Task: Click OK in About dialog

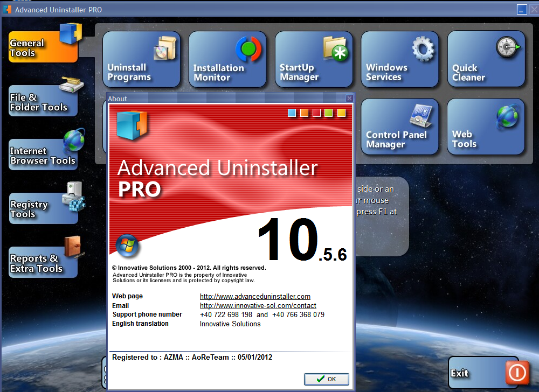Action: click(x=326, y=379)
